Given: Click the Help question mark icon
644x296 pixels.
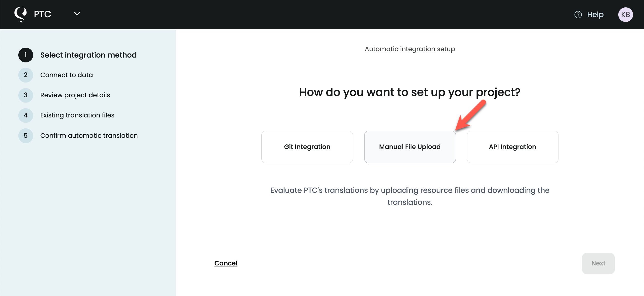Looking at the screenshot, I should [578, 15].
